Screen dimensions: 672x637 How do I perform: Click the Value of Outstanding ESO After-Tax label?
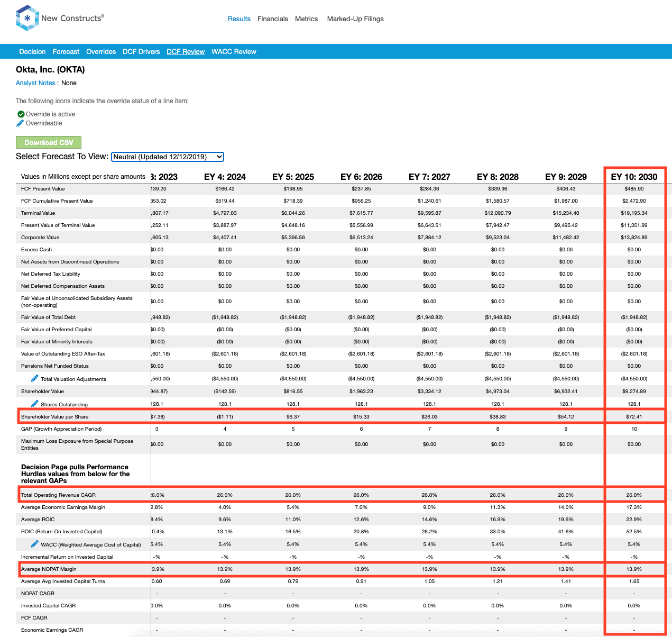[x=63, y=354]
